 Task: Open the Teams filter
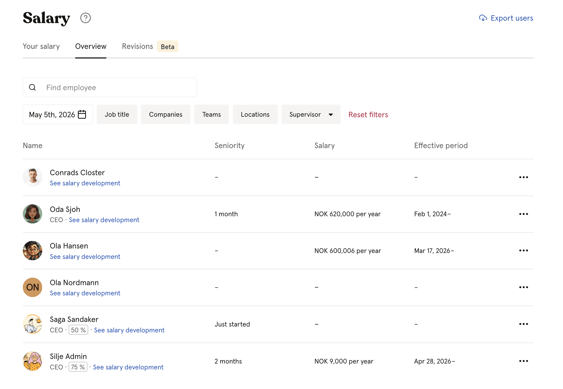coord(211,114)
